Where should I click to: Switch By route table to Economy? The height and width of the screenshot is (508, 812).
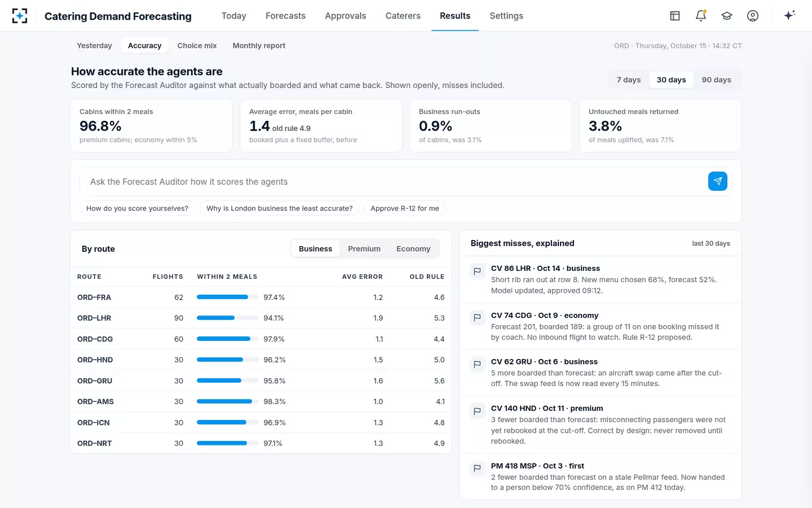[x=413, y=249]
